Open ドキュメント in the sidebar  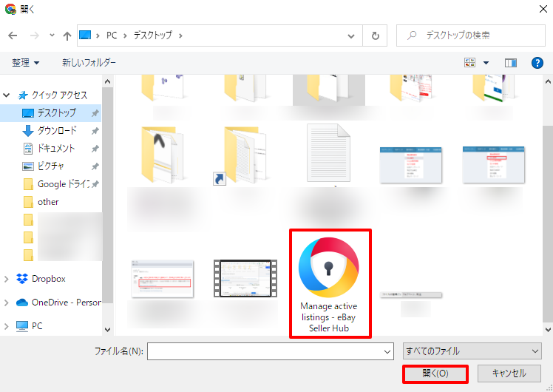click(56, 148)
